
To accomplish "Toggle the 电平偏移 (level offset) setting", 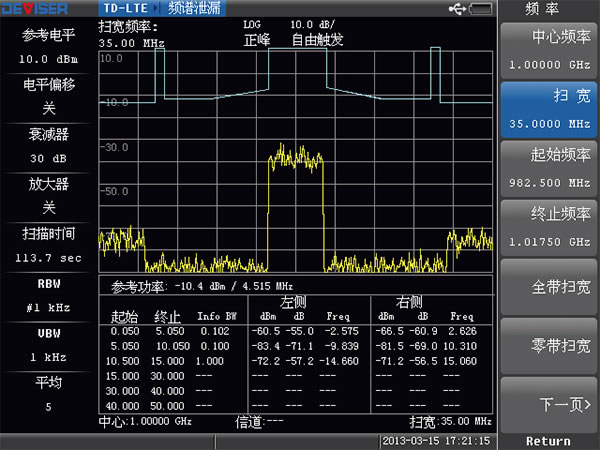I will (x=47, y=95).
